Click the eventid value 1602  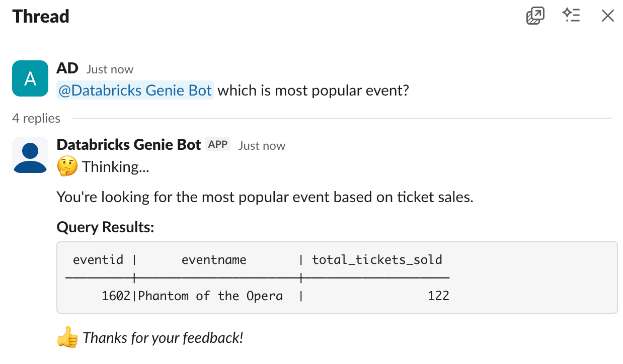(116, 296)
